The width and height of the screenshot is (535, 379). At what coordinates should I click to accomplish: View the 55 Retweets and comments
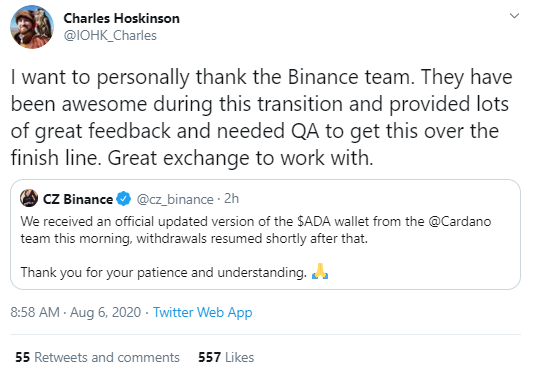[x=97, y=357]
